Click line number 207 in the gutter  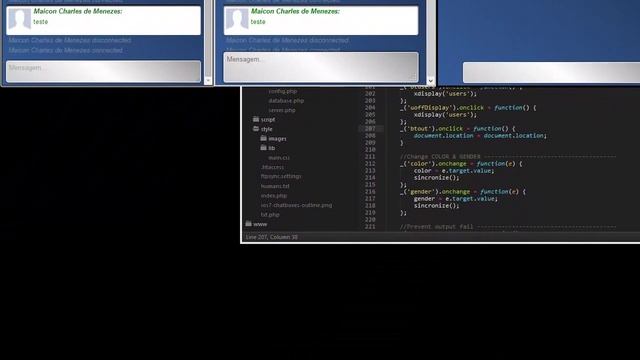pyautogui.click(x=370, y=129)
